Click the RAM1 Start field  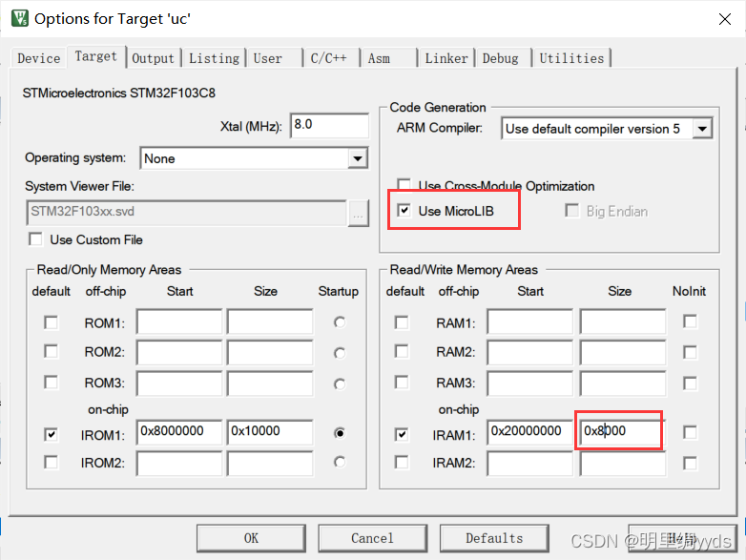tap(530, 322)
